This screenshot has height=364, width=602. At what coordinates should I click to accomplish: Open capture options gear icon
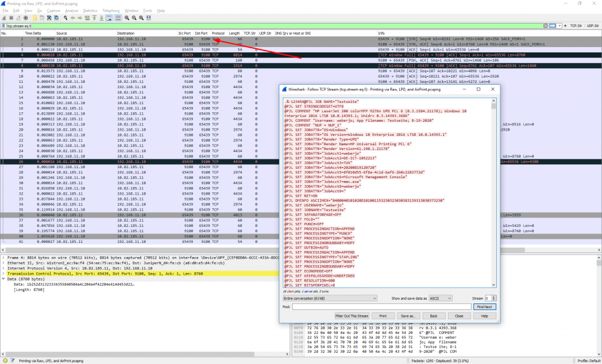tap(26, 18)
